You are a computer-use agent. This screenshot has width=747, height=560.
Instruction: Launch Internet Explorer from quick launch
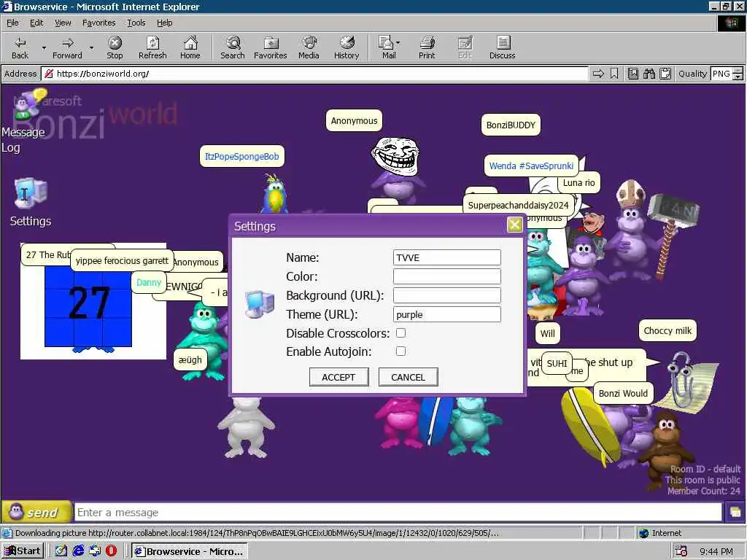[78, 551]
